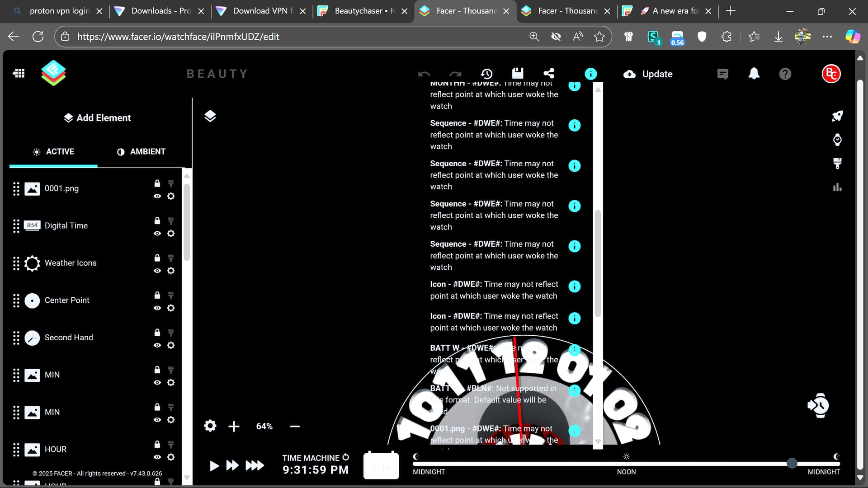
Task: Click the Update button
Action: (648, 74)
